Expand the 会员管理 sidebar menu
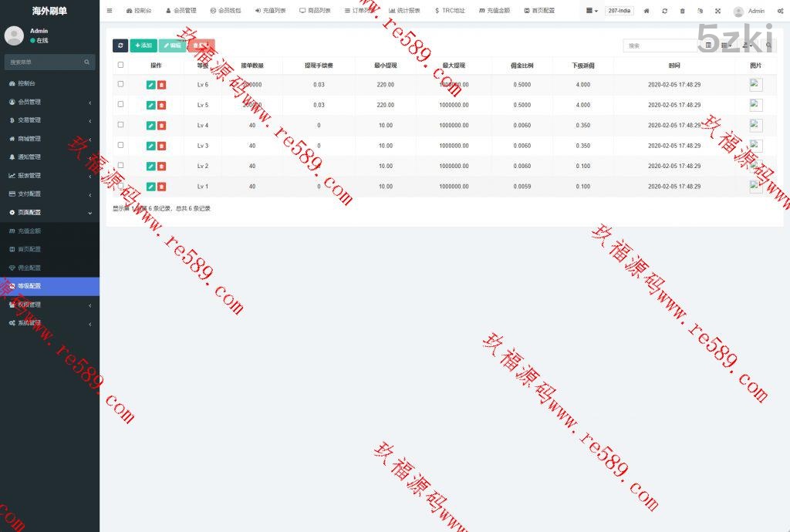 (49, 102)
